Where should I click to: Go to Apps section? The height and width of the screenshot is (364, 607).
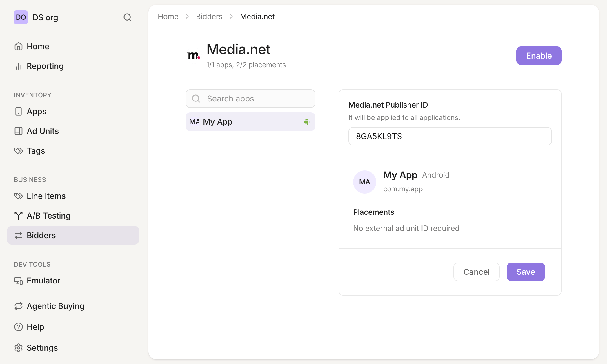click(x=73, y=111)
